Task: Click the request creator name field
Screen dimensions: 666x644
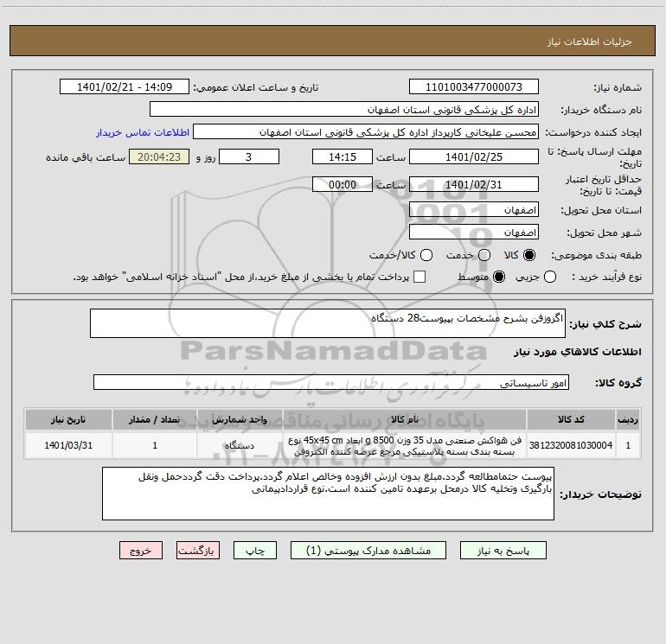Action: (x=366, y=131)
